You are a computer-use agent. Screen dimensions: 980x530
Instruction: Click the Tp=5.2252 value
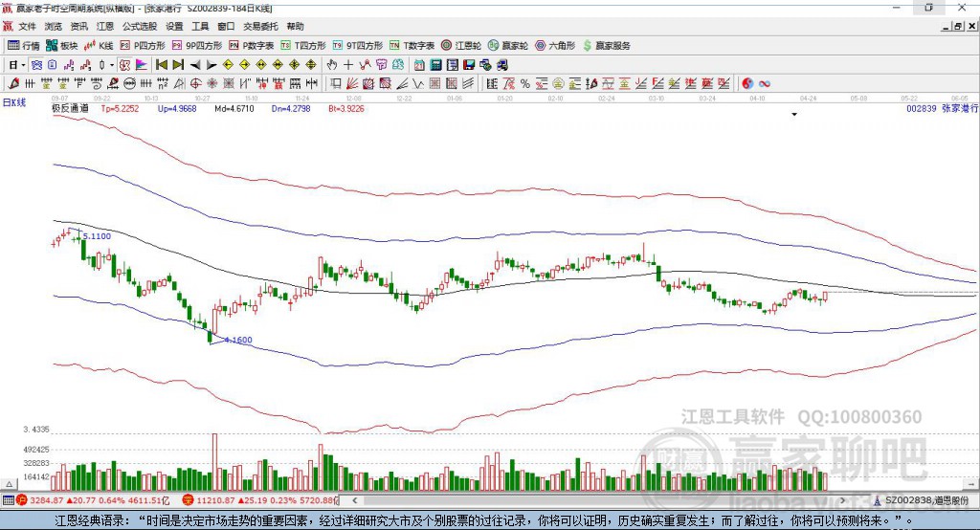point(120,109)
